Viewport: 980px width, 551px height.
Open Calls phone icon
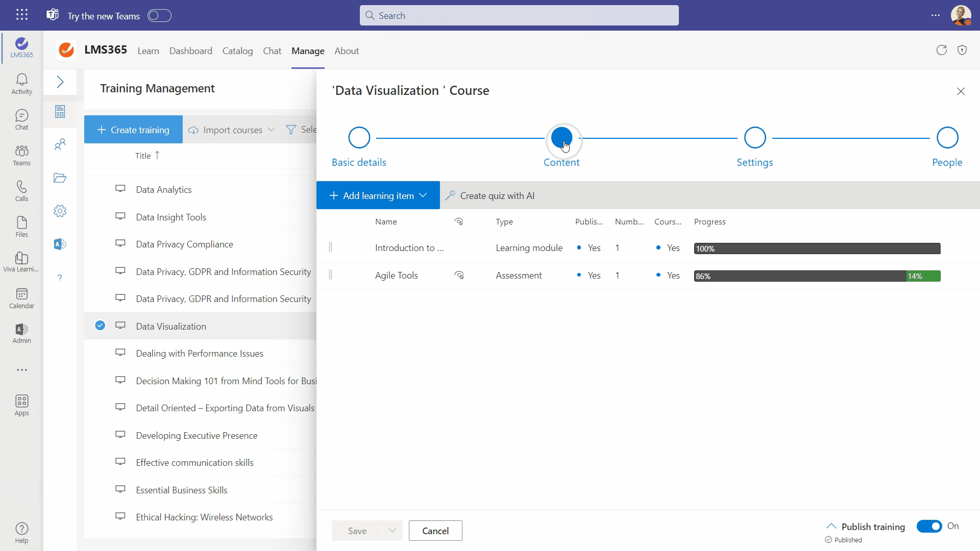click(x=21, y=191)
